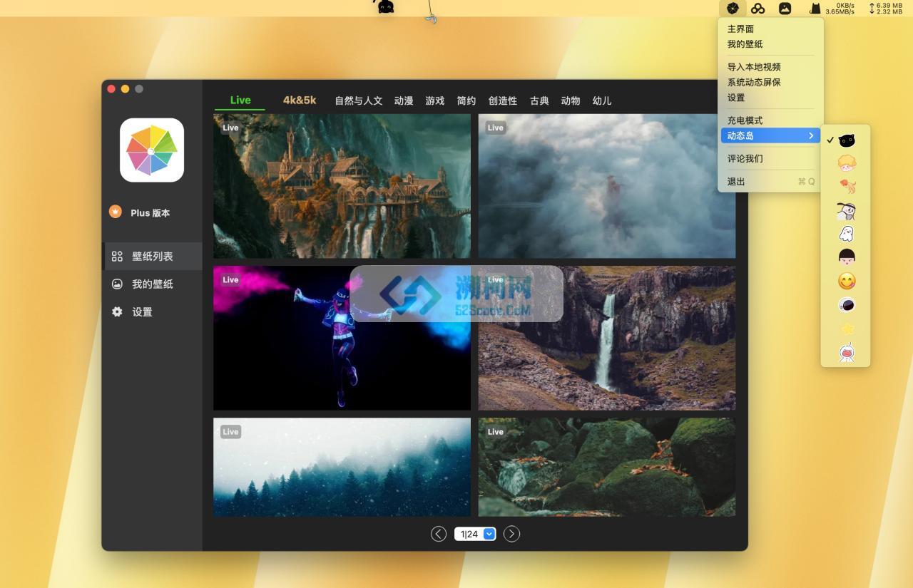
Task: Click the grid icon beside 壁纸列表
Action: click(x=117, y=257)
